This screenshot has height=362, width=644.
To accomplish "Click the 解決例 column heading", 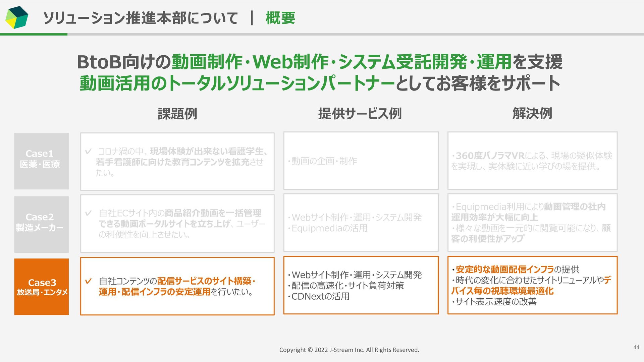I will (532, 114).
